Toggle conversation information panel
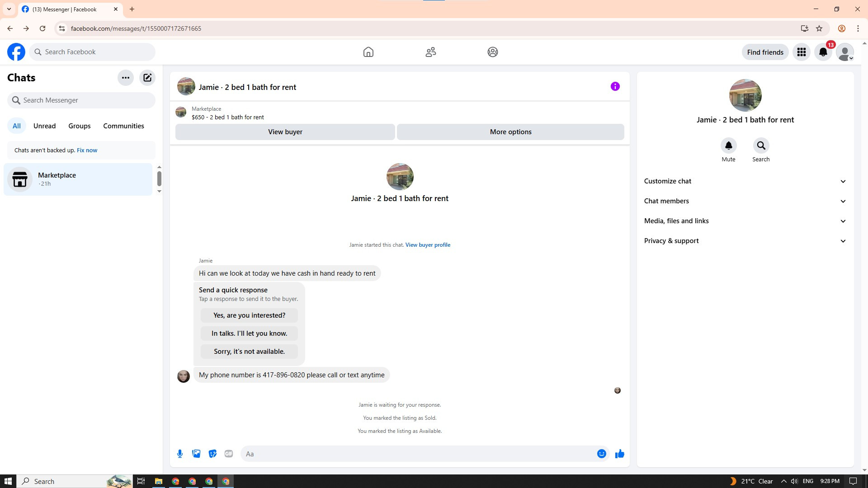Screen dimensions: 868x488 point(615,86)
